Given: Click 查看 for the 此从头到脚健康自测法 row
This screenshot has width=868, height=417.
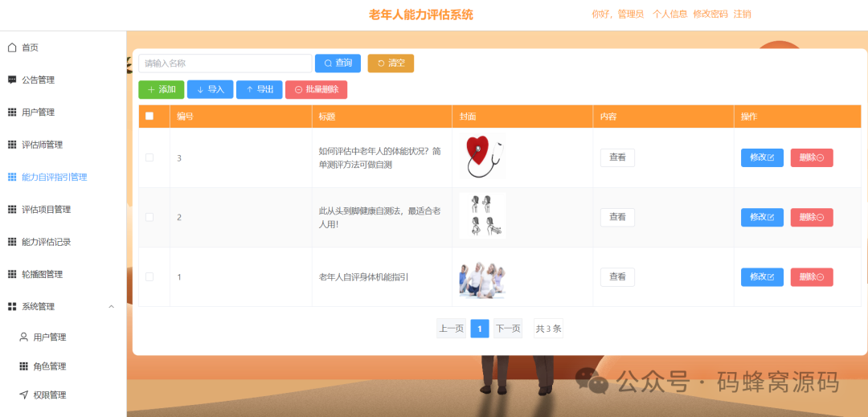Looking at the screenshot, I should [617, 218].
